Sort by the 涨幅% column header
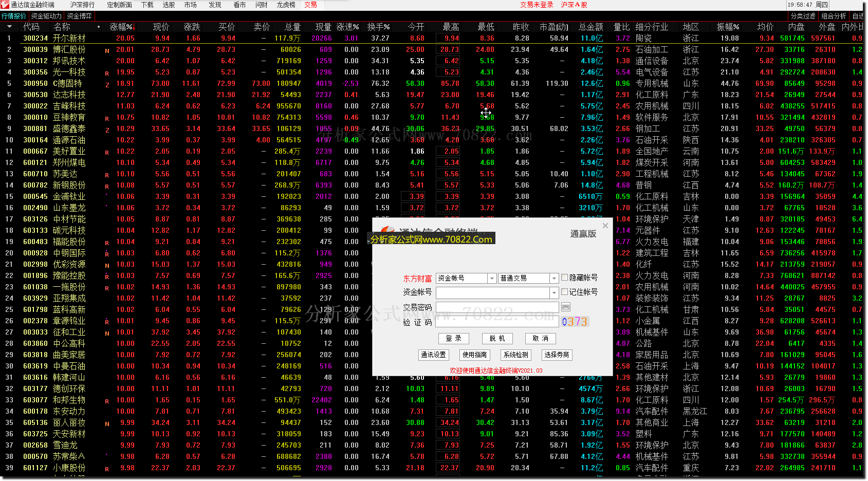Screen dimensions: 868x481 click(122, 27)
